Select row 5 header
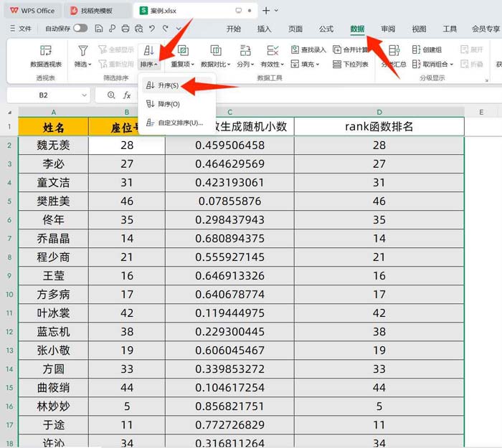The image size is (502, 448). 9,201
